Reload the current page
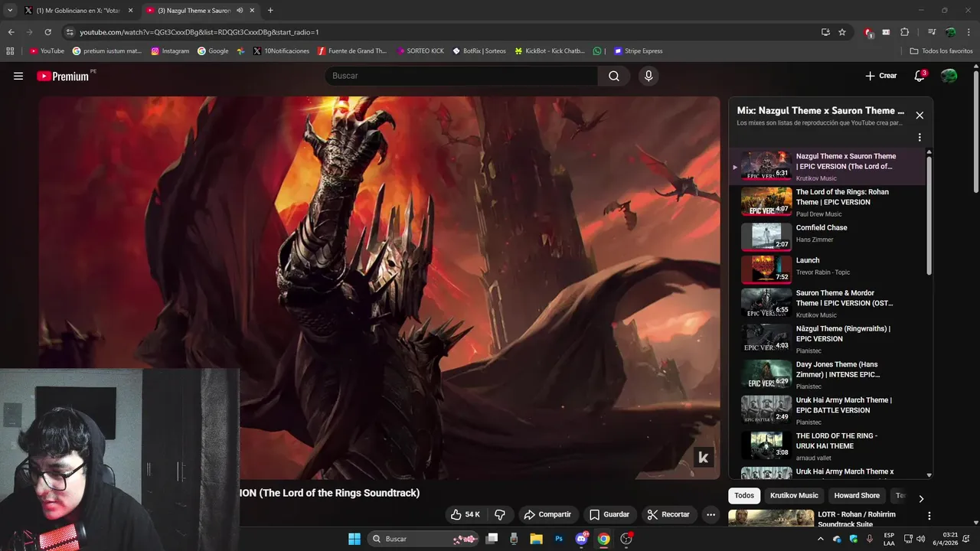The image size is (980, 551). coord(47,32)
